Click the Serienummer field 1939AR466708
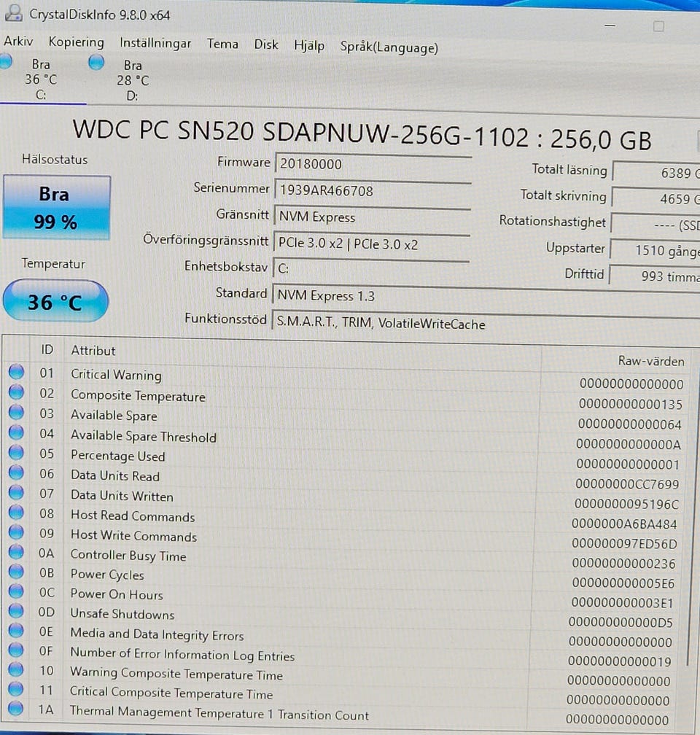The height and width of the screenshot is (735, 700). [x=373, y=191]
